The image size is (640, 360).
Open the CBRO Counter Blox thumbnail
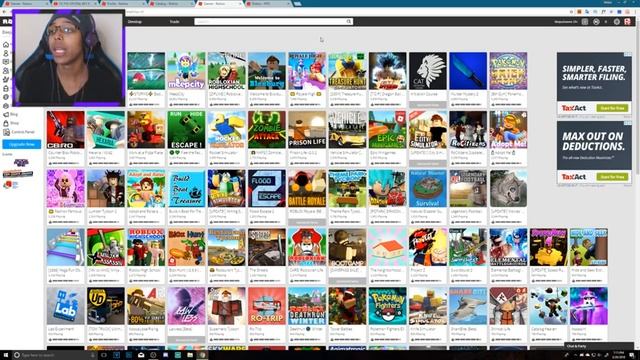65,130
